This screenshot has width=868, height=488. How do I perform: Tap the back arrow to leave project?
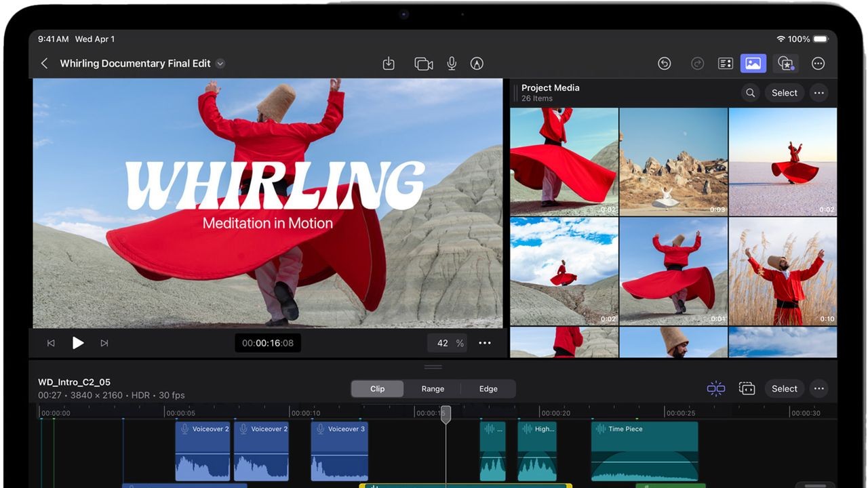45,63
